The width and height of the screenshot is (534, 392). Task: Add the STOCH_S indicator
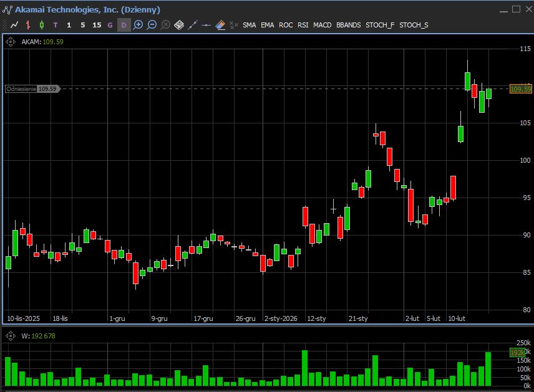tap(414, 25)
